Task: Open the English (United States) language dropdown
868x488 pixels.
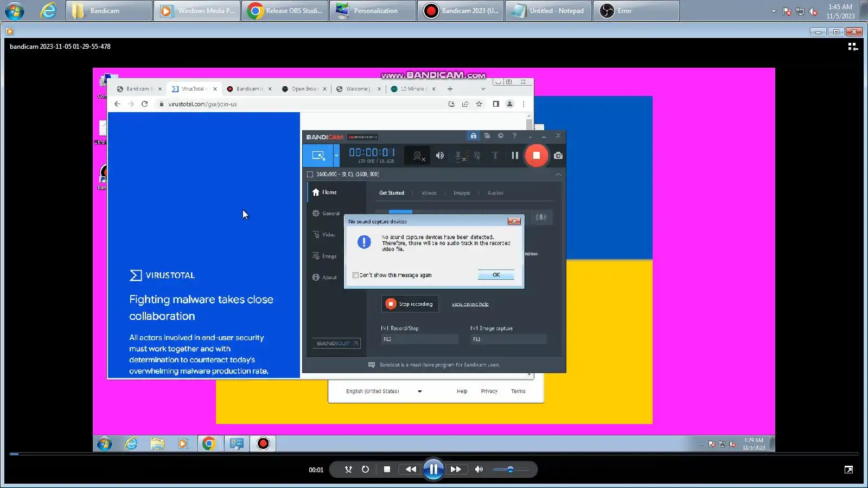Action: tap(384, 391)
